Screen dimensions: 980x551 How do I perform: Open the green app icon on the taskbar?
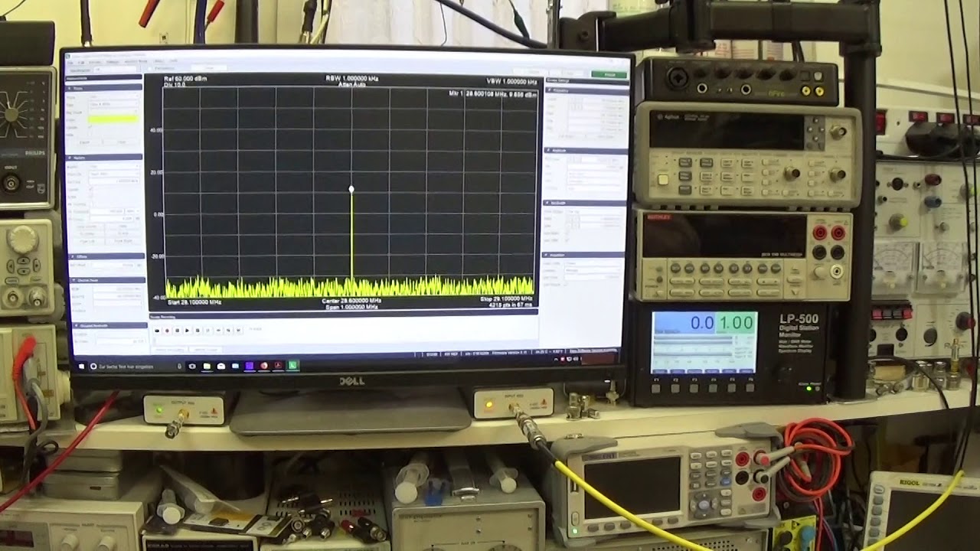(292, 366)
